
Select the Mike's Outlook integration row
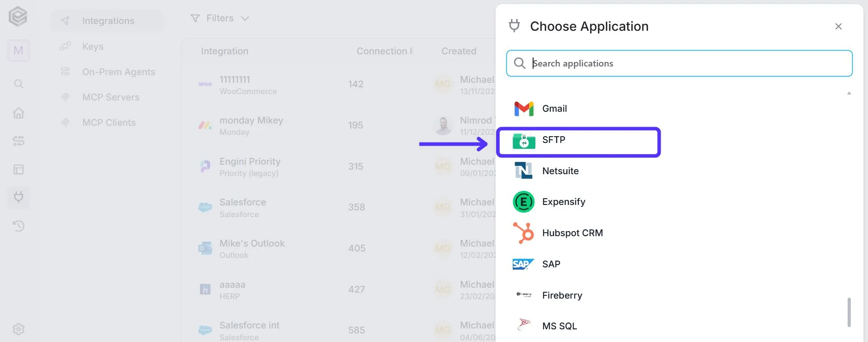click(339, 248)
